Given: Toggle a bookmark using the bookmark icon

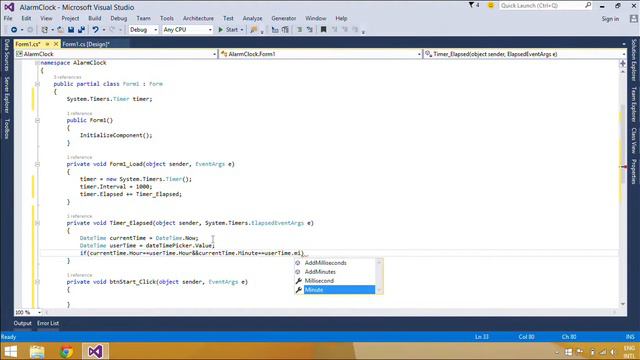Looking at the screenshot, I should [323, 30].
